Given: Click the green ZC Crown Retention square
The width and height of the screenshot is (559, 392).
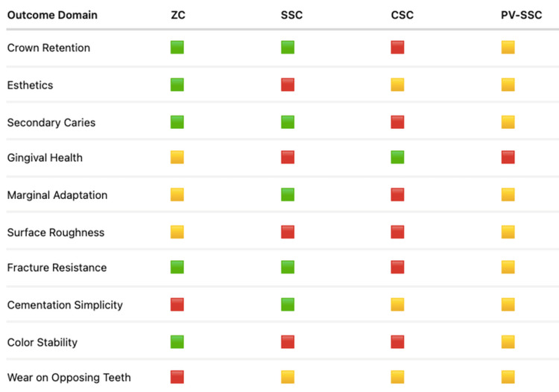Looking at the screenshot, I should coord(177,48).
